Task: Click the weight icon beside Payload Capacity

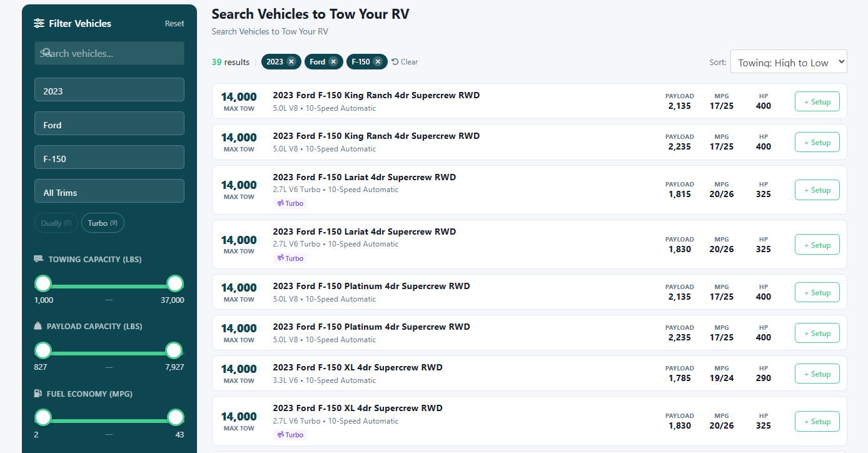Action: click(39, 326)
